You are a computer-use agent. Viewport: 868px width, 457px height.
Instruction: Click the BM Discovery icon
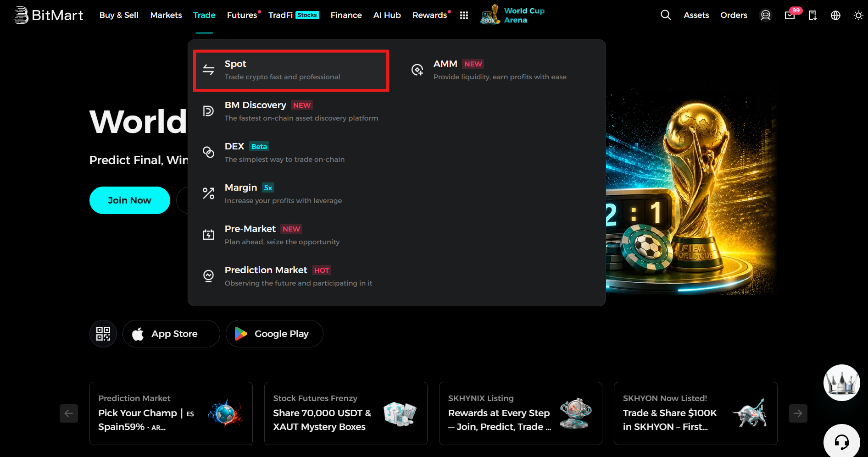pos(209,111)
